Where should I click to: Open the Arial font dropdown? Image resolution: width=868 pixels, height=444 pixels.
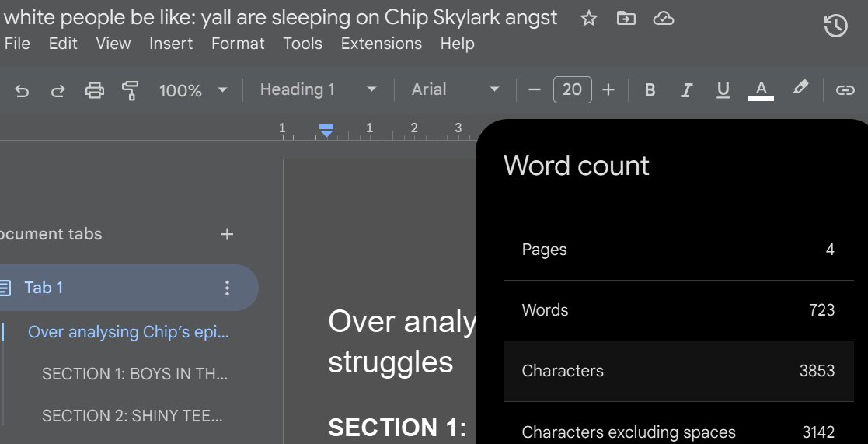pos(455,89)
